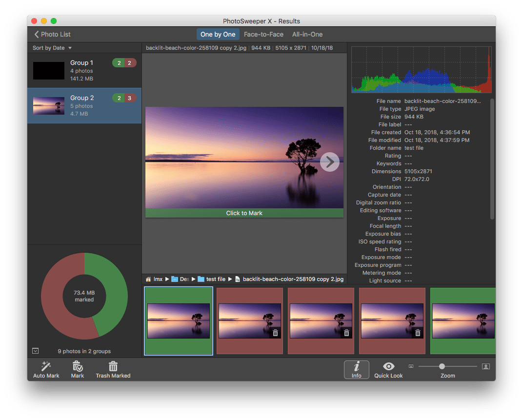Click trash icon on fourth thumbnail
This screenshot has height=420, width=523.
[418, 333]
